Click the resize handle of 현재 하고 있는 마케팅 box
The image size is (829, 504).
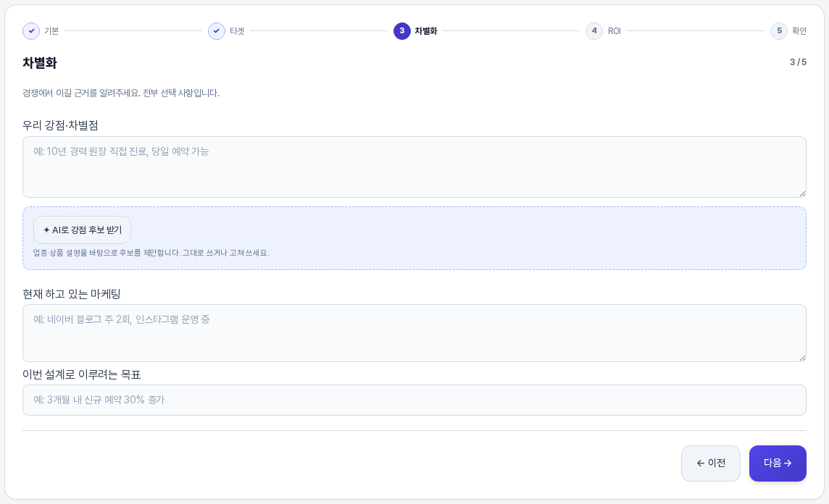point(802,358)
